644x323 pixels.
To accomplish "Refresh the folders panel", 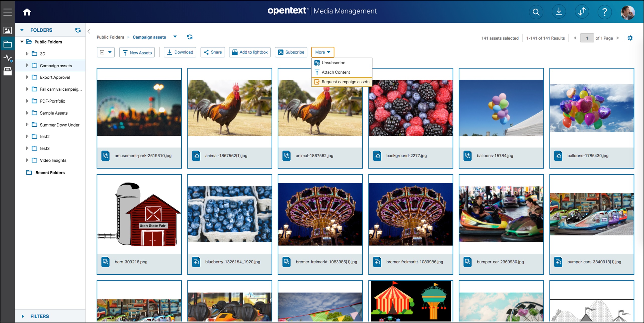I will tap(78, 30).
